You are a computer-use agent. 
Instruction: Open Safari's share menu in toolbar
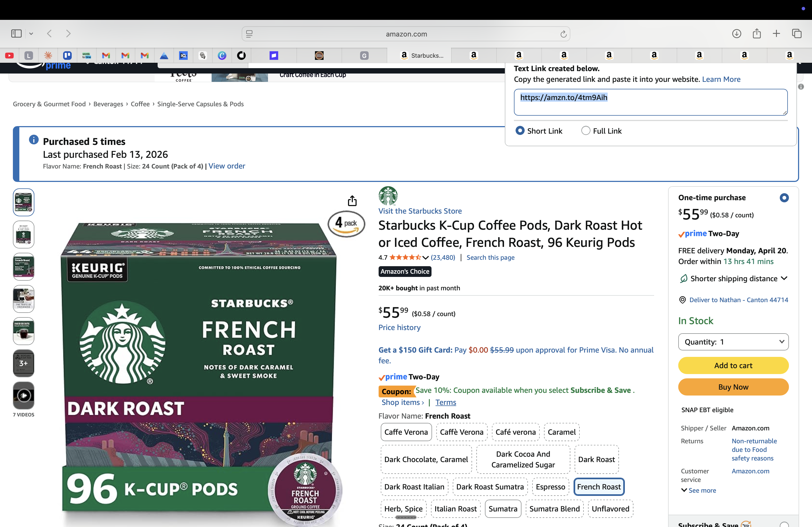pyautogui.click(x=757, y=33)
